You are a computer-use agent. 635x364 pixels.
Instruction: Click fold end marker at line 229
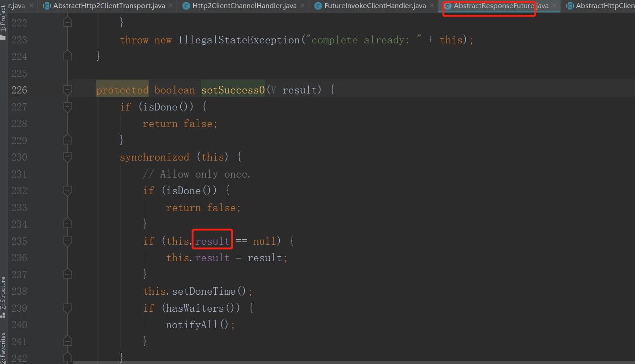point(68,140)
